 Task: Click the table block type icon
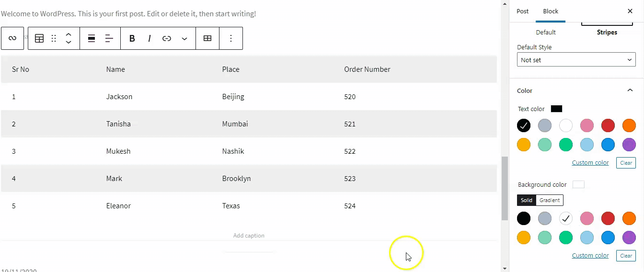click(39, 38)
